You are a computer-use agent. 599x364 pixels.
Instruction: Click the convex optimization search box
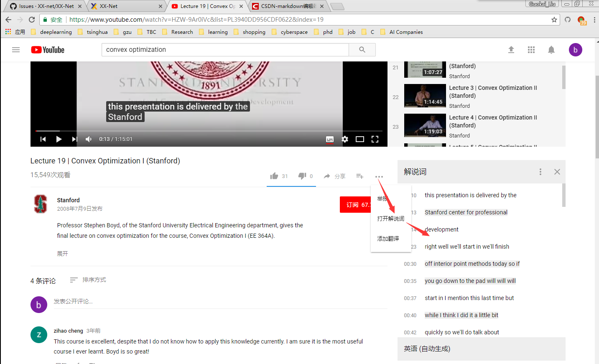point(225,50)
